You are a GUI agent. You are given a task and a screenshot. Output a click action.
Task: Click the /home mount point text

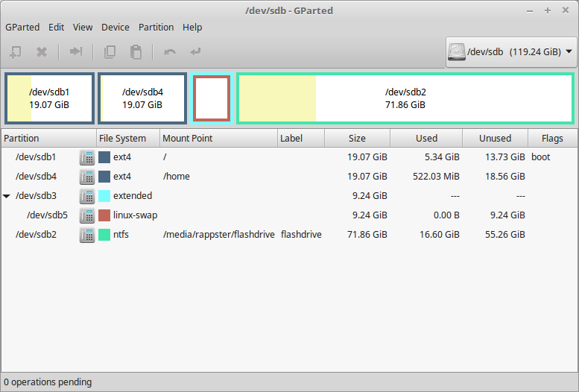pyautogui.click(x=176, y=177)
